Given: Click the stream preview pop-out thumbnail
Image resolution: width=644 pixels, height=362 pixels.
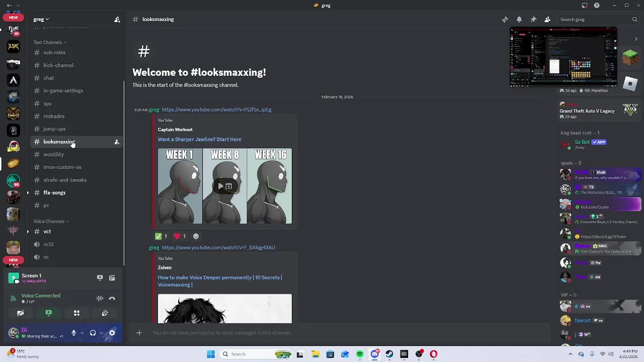Looking at the screenshot, I should tap(563, 57).
